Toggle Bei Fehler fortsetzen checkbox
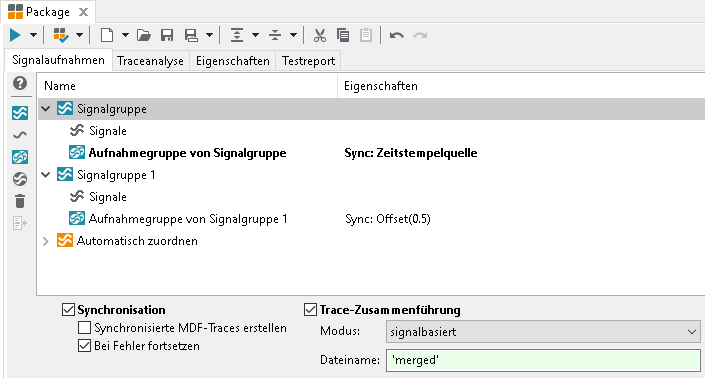705x378 pixels. [85, 346]
